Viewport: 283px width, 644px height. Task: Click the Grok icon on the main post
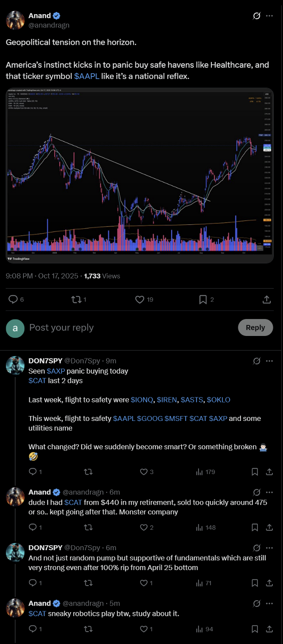tap(256, 16)
